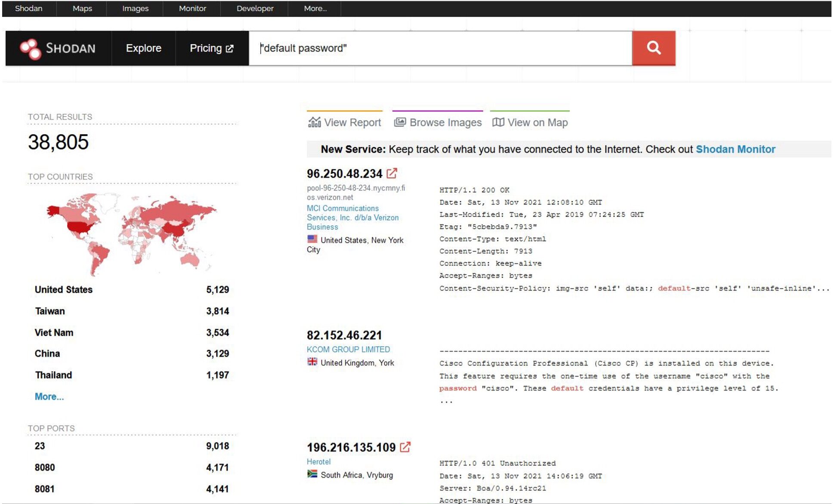Click the View on Map icon
This screenshot has height=504, width=834.
click(x=498, y=122)
